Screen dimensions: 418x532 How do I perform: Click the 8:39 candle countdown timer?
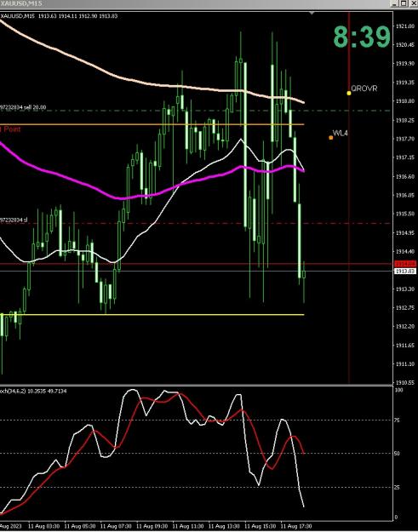tap(362, 37)
